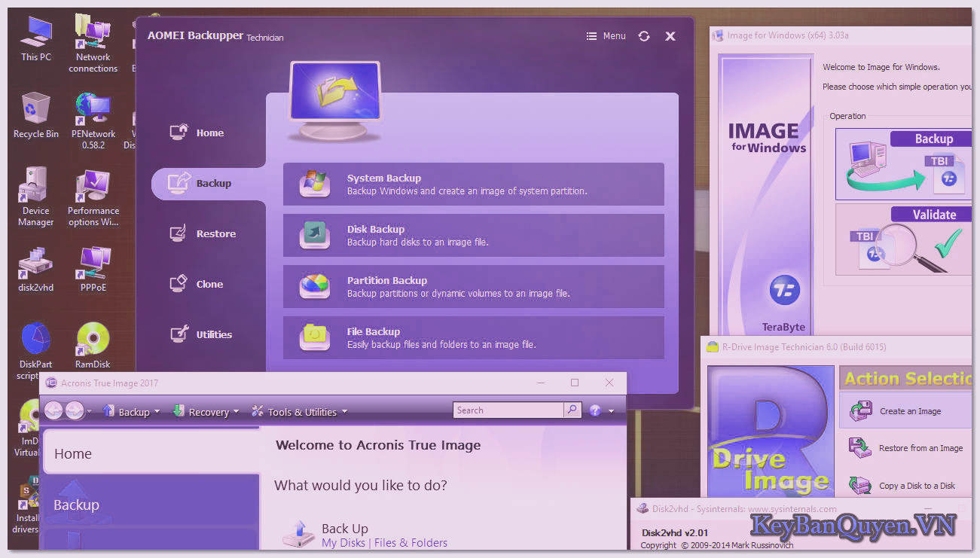Select File Backup in AOMEI Backupper

point(473,337)
